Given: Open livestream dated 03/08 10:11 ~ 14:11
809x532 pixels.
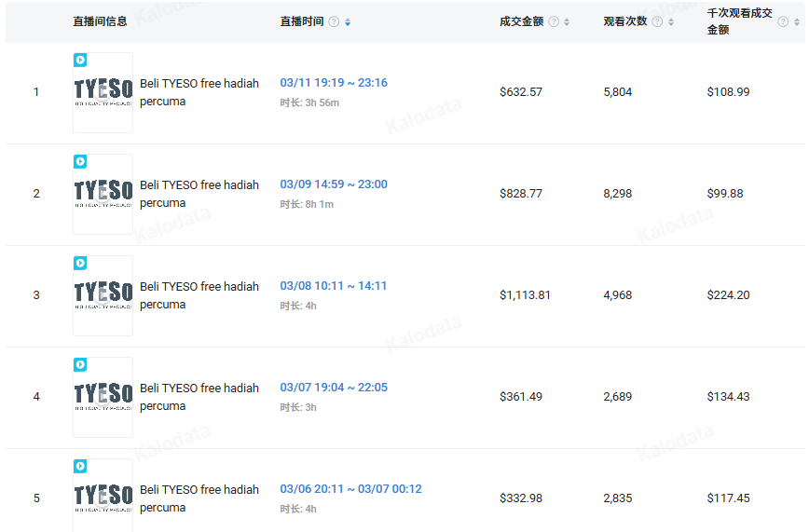Looking at the screenshot, I should (x=334, y=286).
